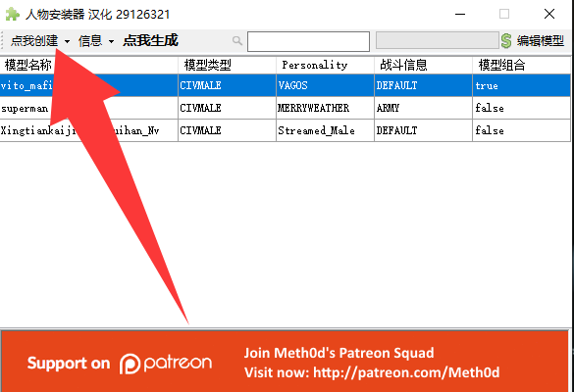Click the search magnifier icon
The image size is (574, 392).
point(237,40)
